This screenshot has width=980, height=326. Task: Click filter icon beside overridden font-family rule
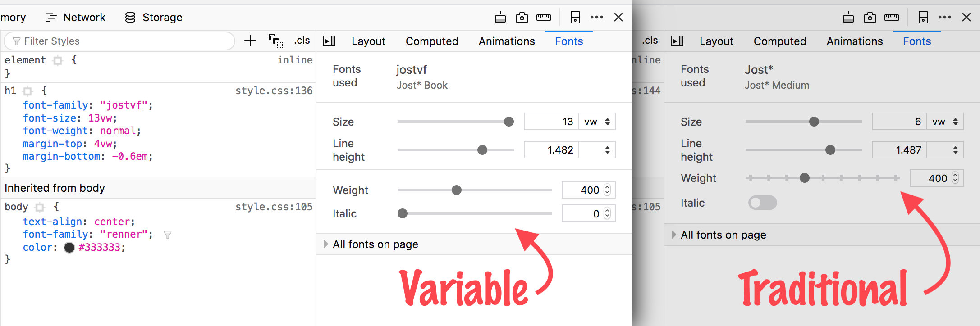pos(168,235)
